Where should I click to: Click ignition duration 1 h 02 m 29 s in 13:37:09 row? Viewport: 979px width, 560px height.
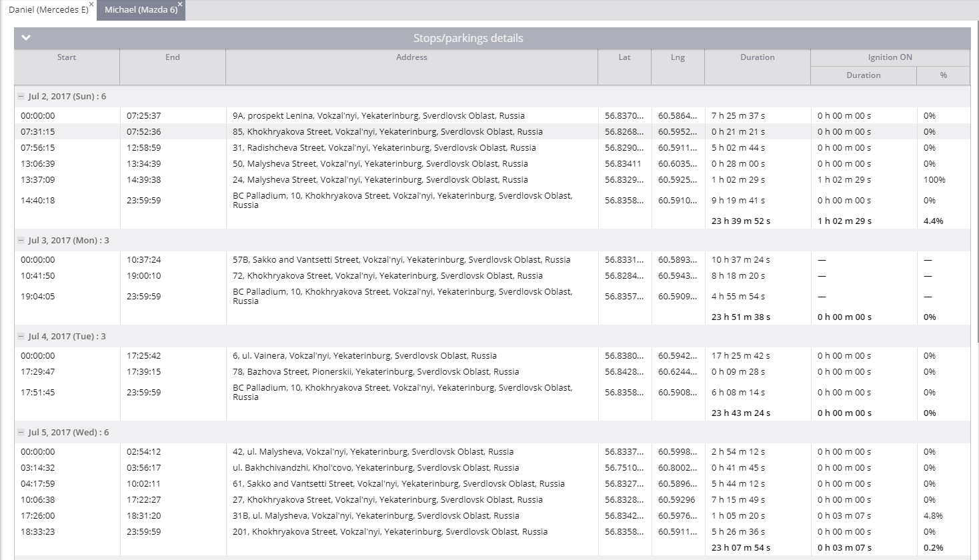coord(844,180)
